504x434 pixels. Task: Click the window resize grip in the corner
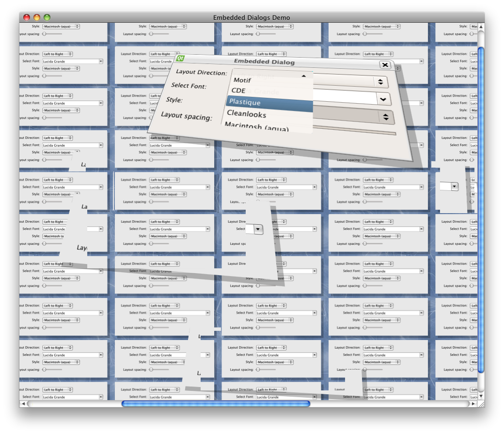pos(481,404)
